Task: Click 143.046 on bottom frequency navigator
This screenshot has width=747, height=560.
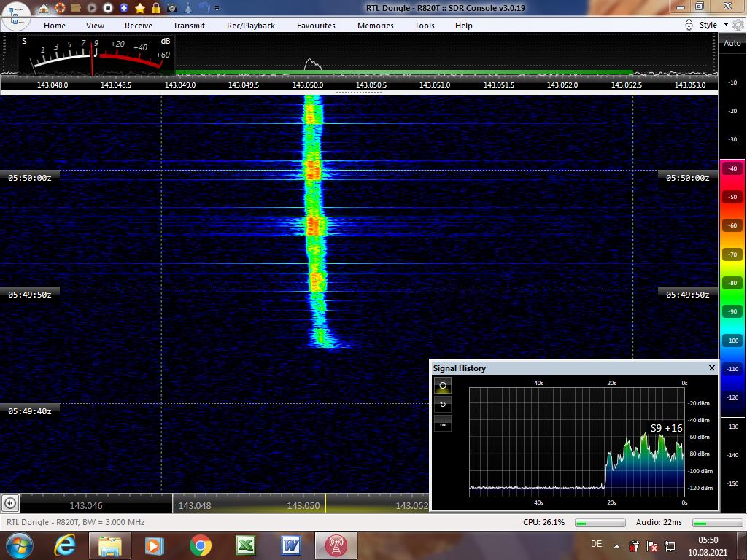Action: point(86,506)
